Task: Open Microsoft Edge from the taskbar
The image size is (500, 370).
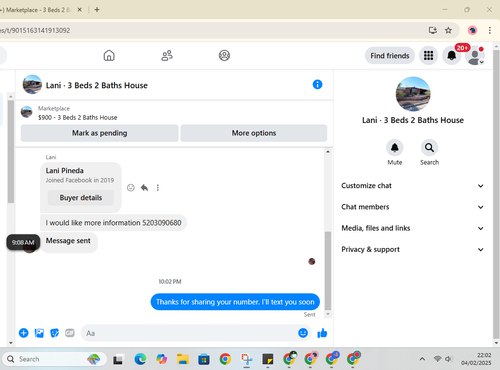Action: tap(140, 359)
